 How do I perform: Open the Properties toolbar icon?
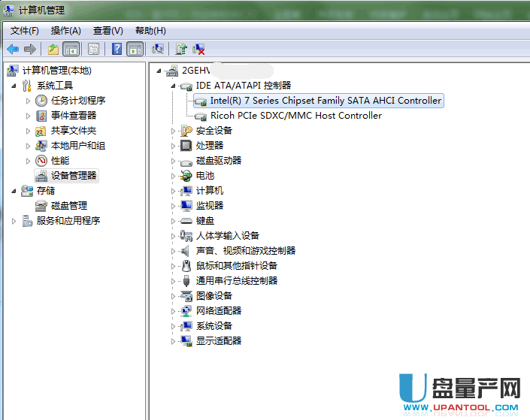point(93,49)
